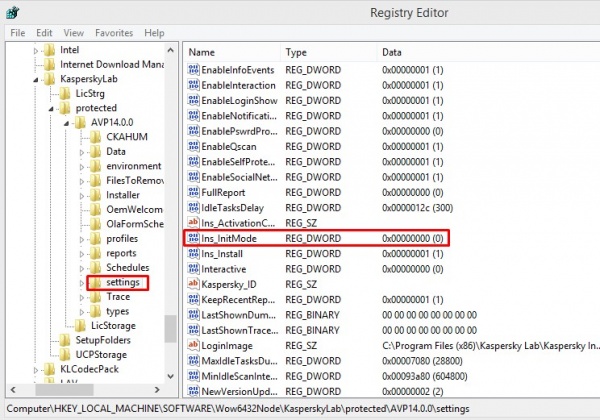
Task: Open the Favorites menu
Action: [114, 33]
